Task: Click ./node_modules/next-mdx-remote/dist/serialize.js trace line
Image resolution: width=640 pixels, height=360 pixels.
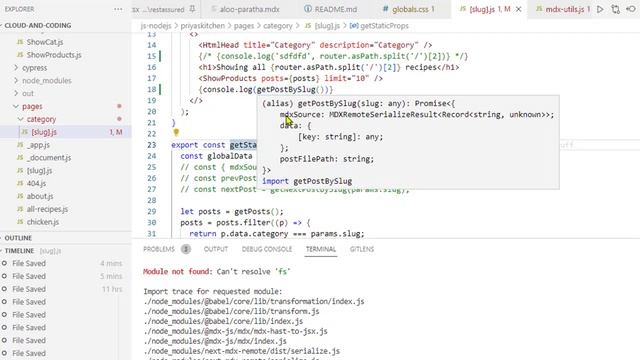Action: coord(242,351)
